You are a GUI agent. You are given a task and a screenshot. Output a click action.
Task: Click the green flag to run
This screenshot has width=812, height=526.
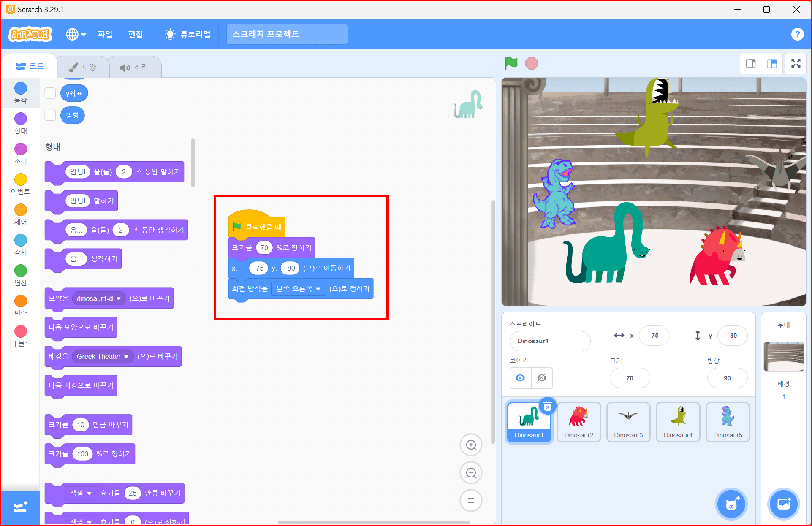coord(511,63)
